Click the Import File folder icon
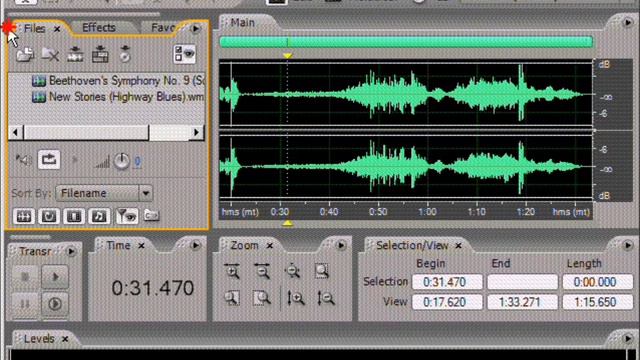Image resolution: width=640 pixels, height=360 pixels. pos(25,55)
